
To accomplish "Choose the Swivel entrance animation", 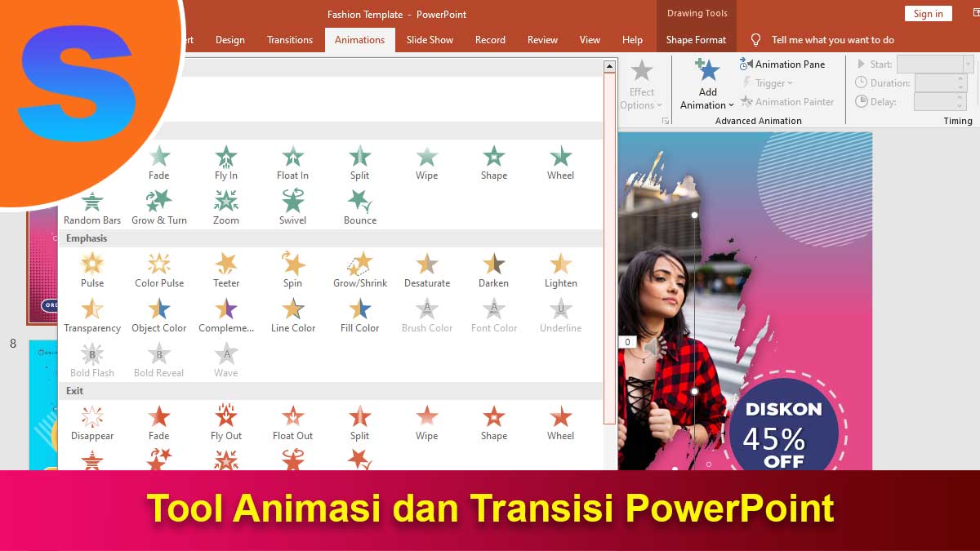I will (x=293, y=207).
